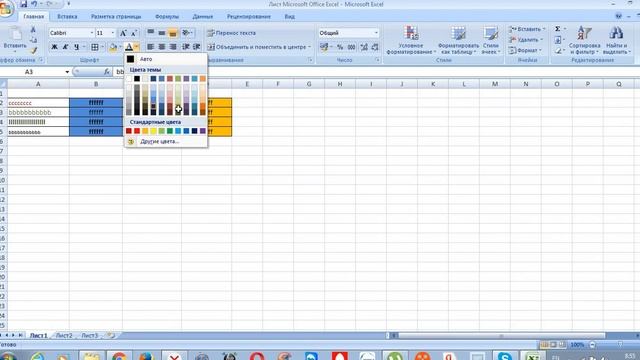The image size is (640, 360).
Task: Click Объединить и поместить в центре
Action: tap(259, 47)
